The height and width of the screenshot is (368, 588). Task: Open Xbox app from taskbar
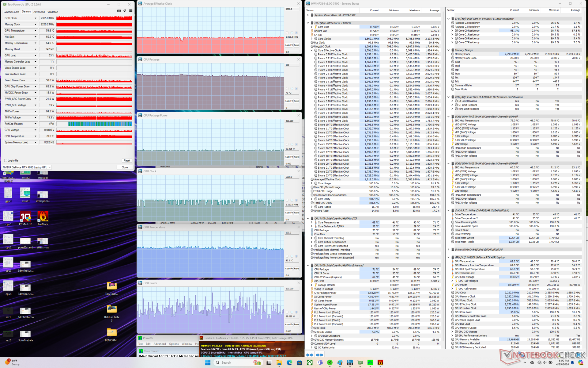tap(310, 362)
